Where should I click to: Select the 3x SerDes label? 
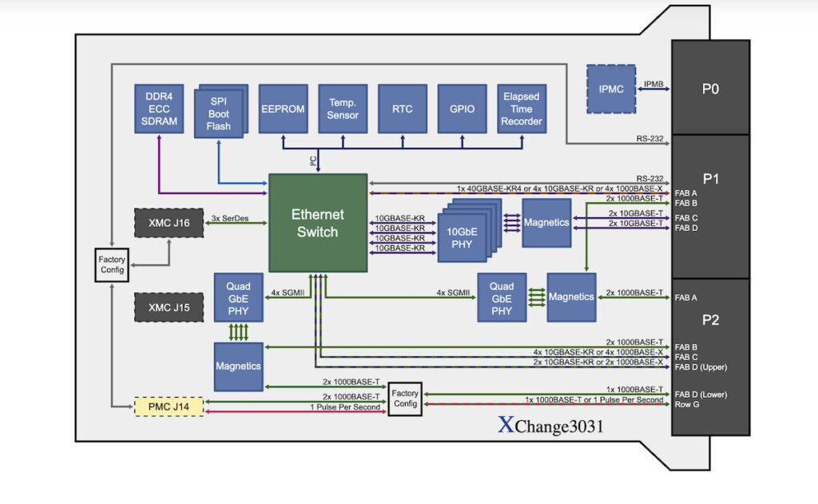click(x=229, y=218)
